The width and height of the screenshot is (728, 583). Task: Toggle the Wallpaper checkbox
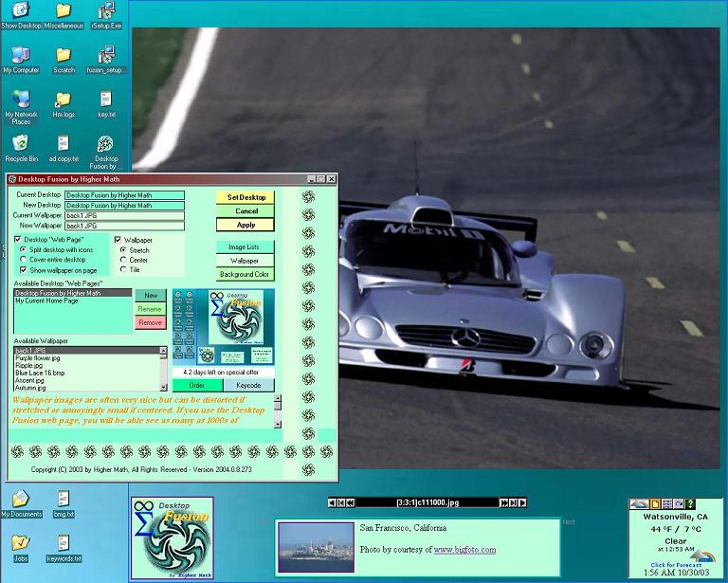(x=118, y=240)
